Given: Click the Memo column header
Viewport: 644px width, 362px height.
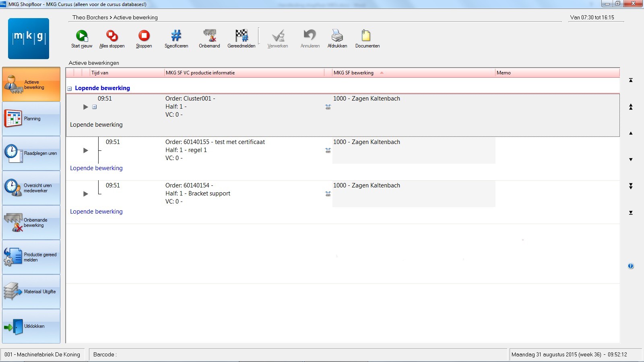Looking at the screenshot, I should coord(557,73).
